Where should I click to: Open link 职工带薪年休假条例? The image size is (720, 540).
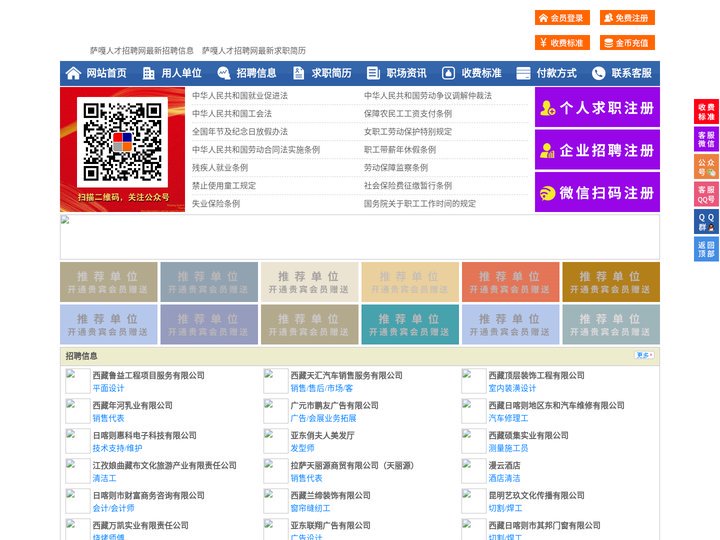tap(400, 150)
